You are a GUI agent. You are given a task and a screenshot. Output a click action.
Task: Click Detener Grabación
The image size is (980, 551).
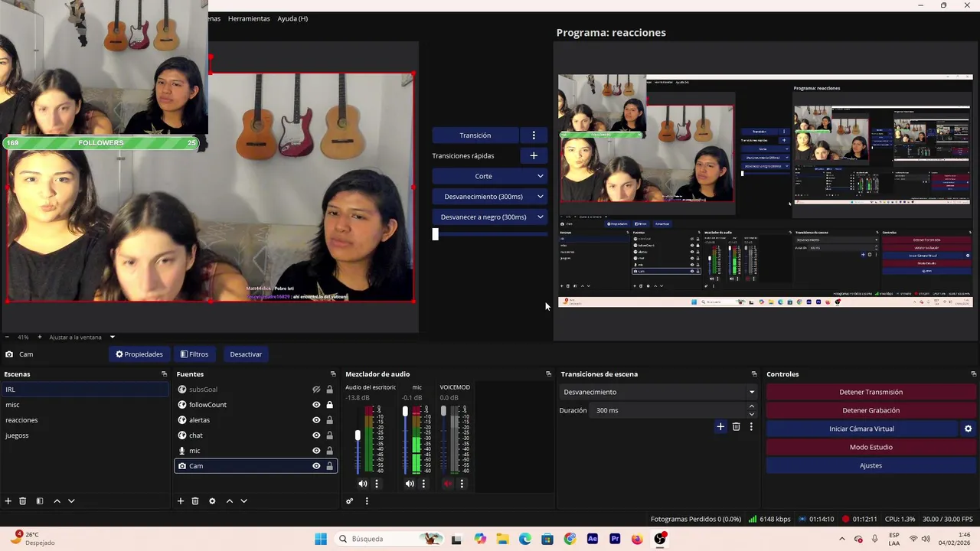click(x=871, y=410)
